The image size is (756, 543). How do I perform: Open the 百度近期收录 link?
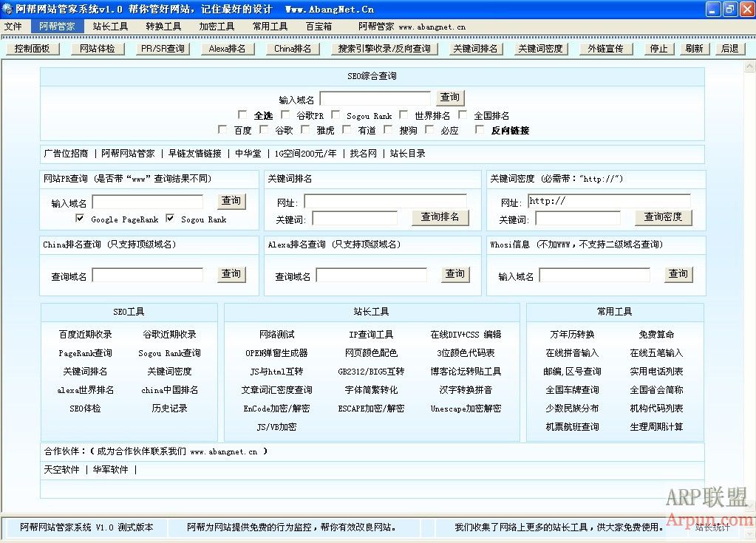click(86, 335)
